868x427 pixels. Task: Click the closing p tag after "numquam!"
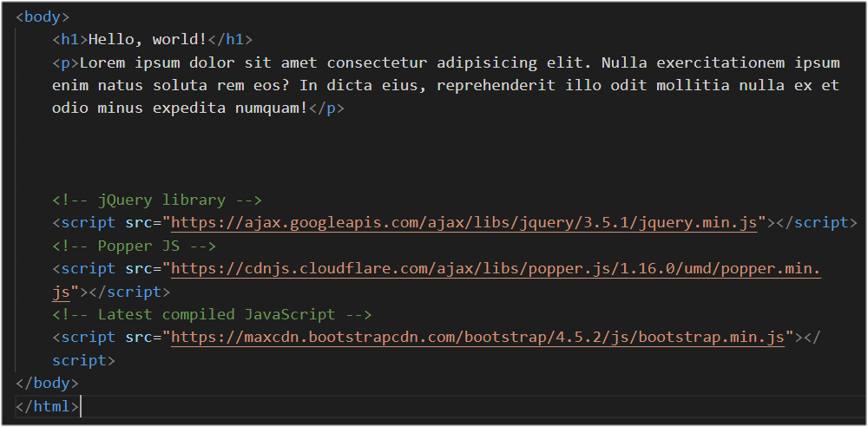[x=327, y=108]
